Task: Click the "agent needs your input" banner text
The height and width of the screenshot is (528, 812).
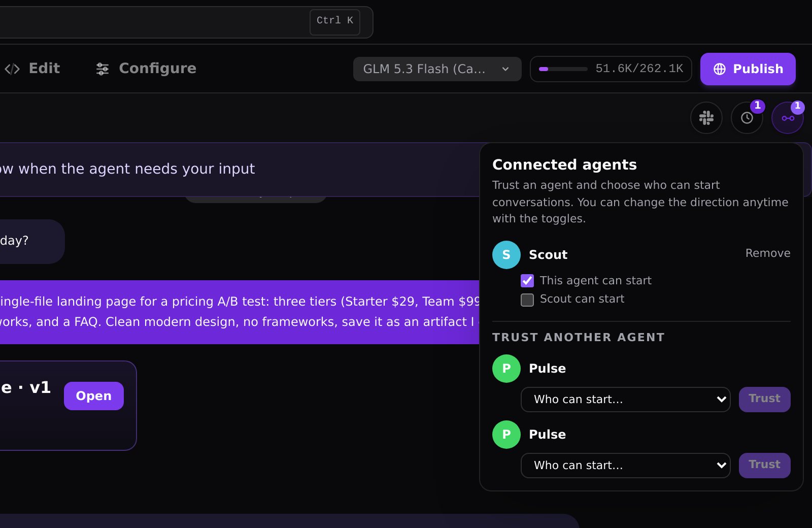Action: (127, 169)
